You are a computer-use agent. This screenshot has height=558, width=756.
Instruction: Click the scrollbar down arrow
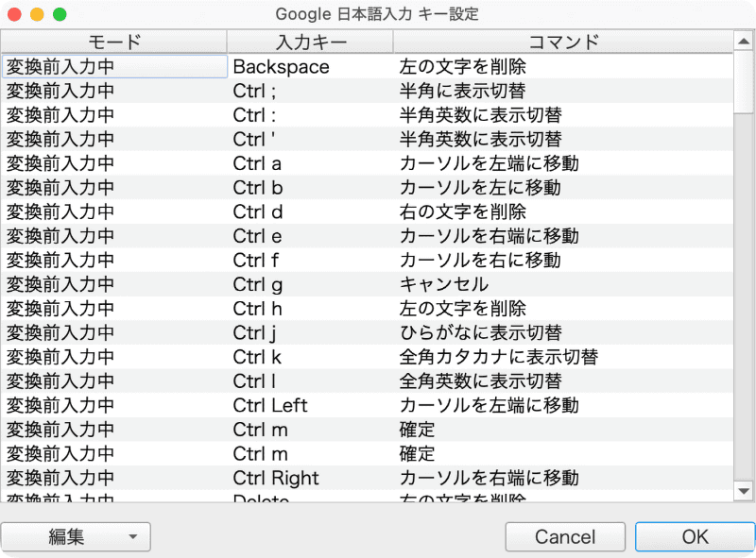tap(744, 491)
